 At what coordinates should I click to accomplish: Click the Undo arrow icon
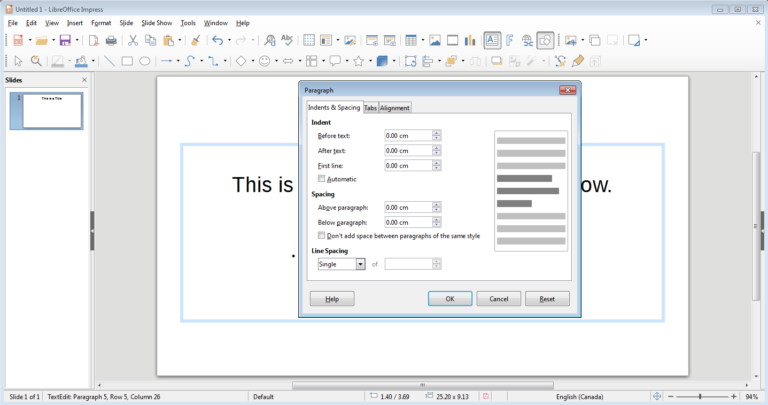217,41
